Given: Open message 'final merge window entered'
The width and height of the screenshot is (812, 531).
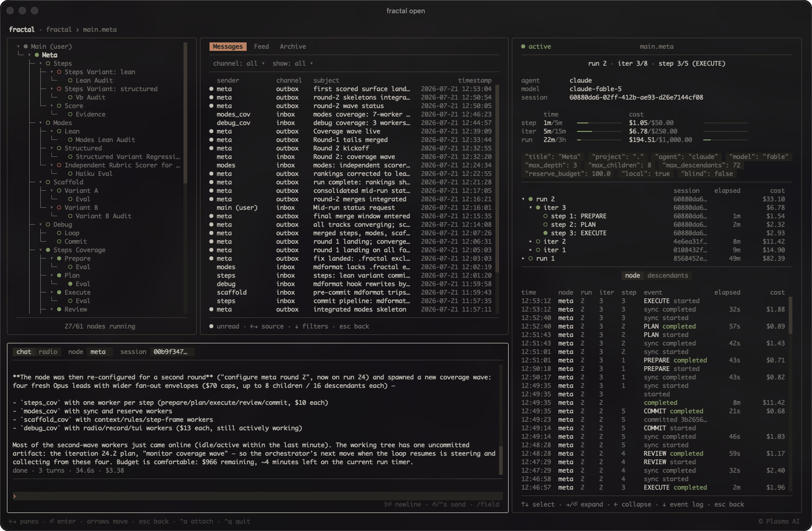Looking at the screenshot, I should [351, 216].
